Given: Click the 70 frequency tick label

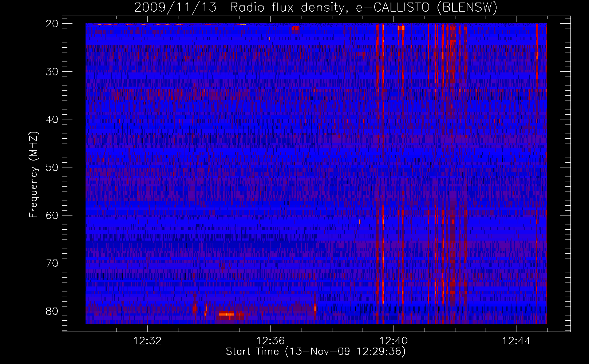Looking at the screenshot, I should click(x=52, y=263).
